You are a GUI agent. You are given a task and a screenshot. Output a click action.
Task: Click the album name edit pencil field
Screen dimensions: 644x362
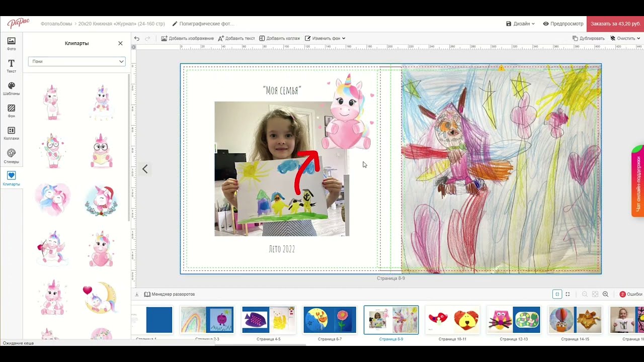(203, 24)
